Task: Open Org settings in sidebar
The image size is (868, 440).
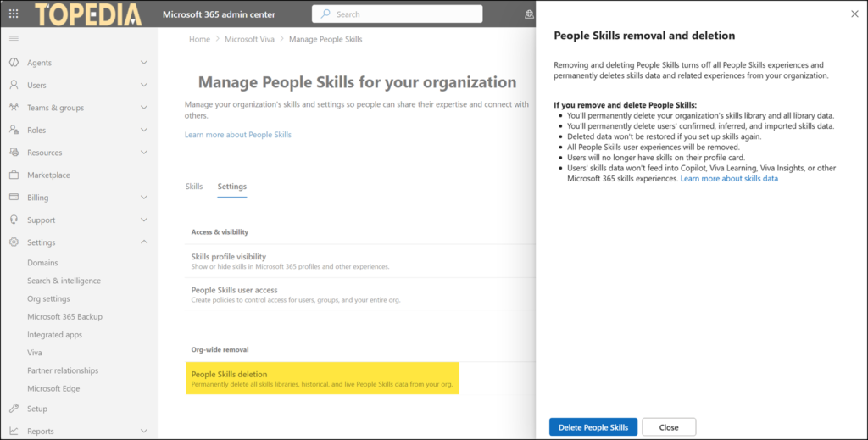Action: click(x=48, y=299)
